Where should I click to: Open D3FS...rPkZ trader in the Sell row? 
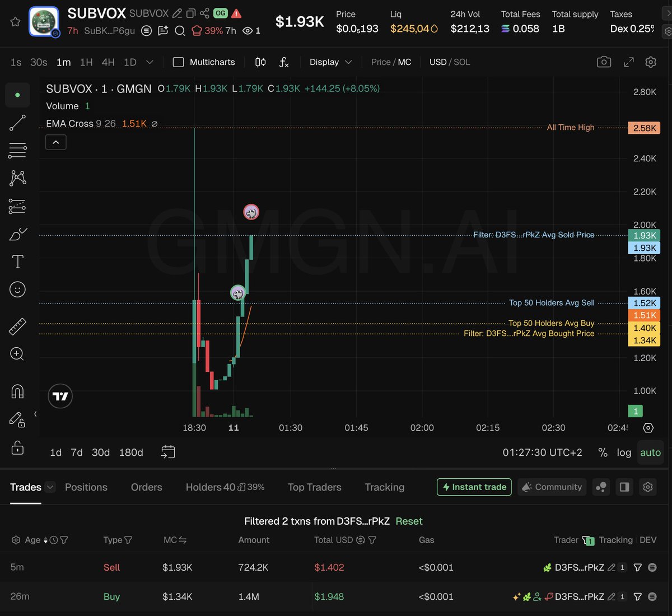pyautogui.click(x=579, y=567)
